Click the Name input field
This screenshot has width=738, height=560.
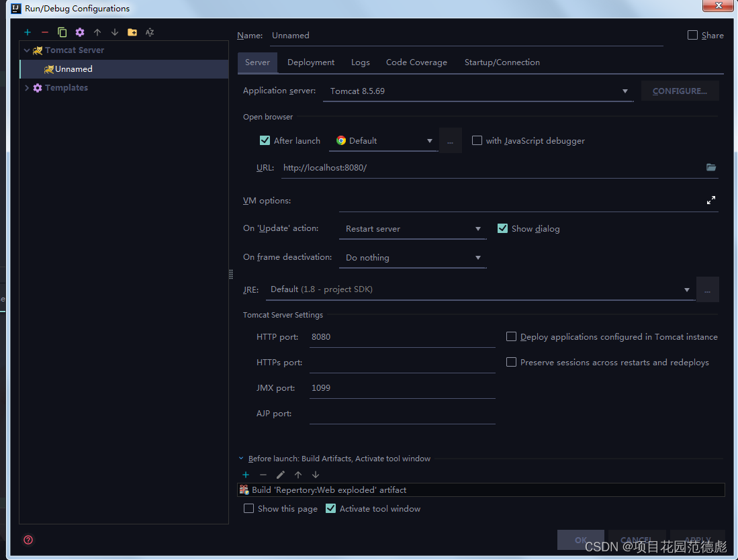(467, 36)
